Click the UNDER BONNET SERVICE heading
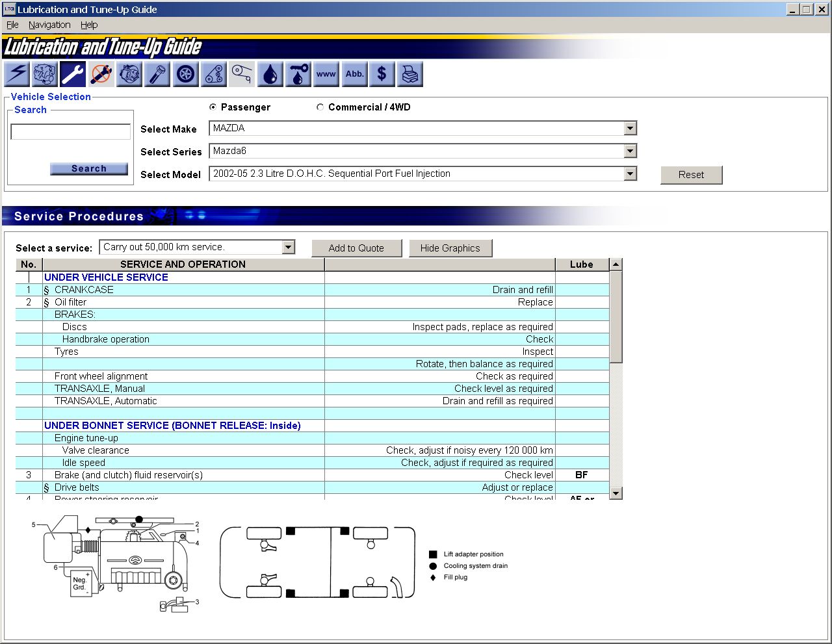The image size is (832, 644). (172, 426)
